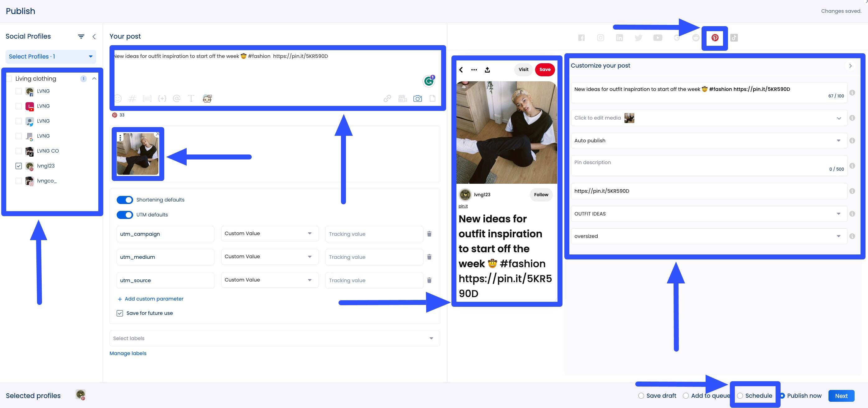Image resolution: width=868 pixels, height=408 pixels.
Task: Select the Facebook preview icon
Action: (581, 38)
